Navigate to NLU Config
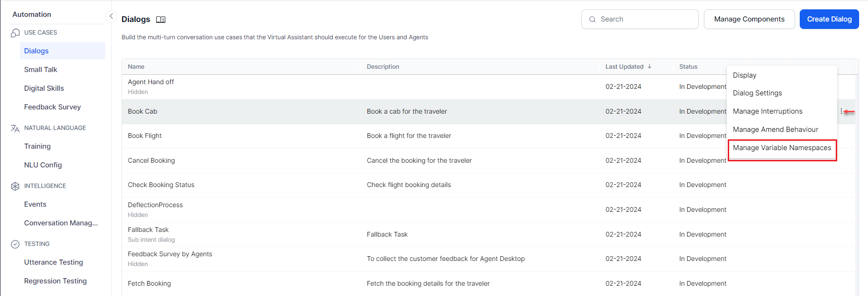This screenshot has height=296, width=868. click(43, 165)
